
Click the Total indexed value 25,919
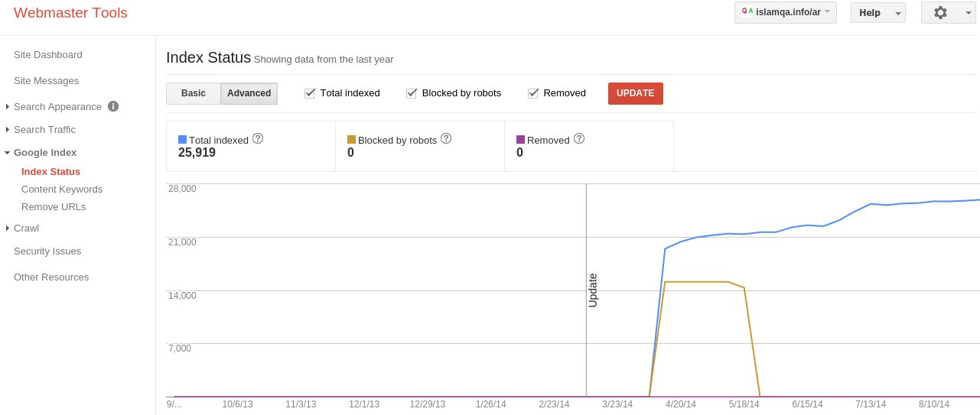click(197, 153)
